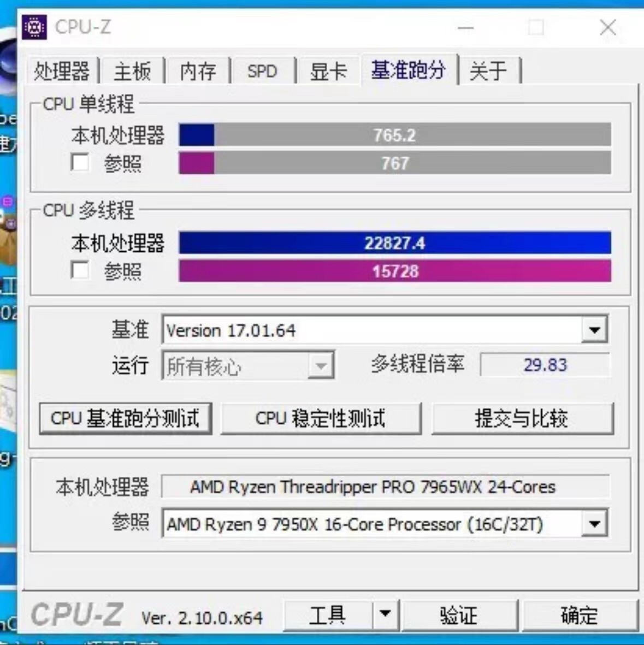
Task: Minimize the CPU-Z window
Action: click(x=465, y=28)
